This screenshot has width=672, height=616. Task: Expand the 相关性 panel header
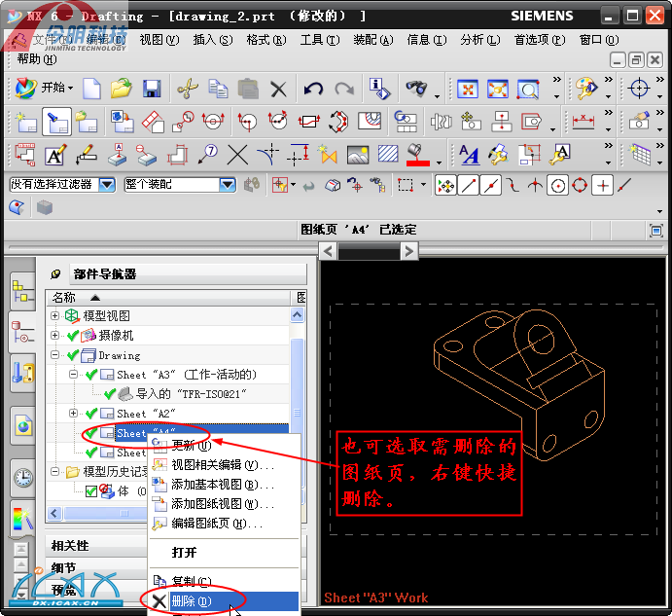(70, 546)
